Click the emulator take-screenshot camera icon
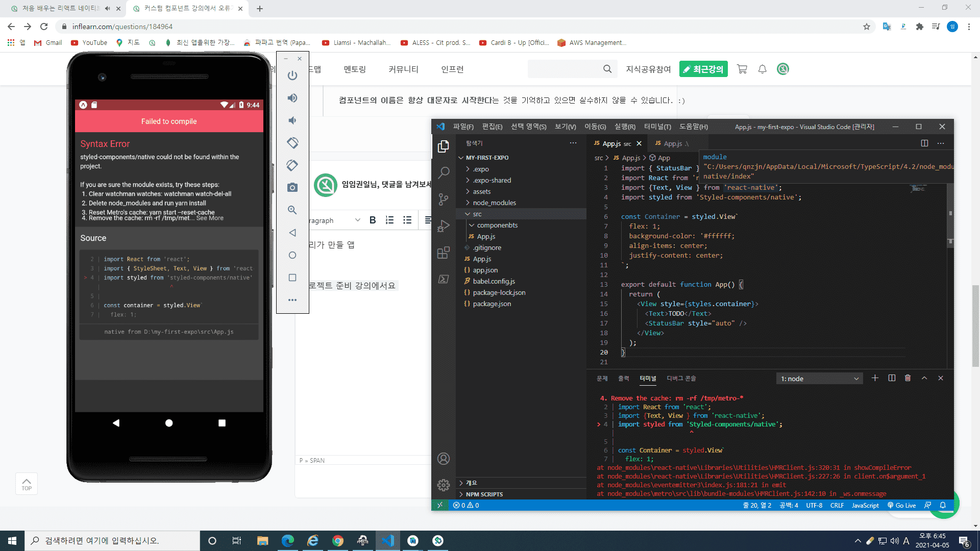Viewport: 980px width, 551px height. (x=292, y=188)
